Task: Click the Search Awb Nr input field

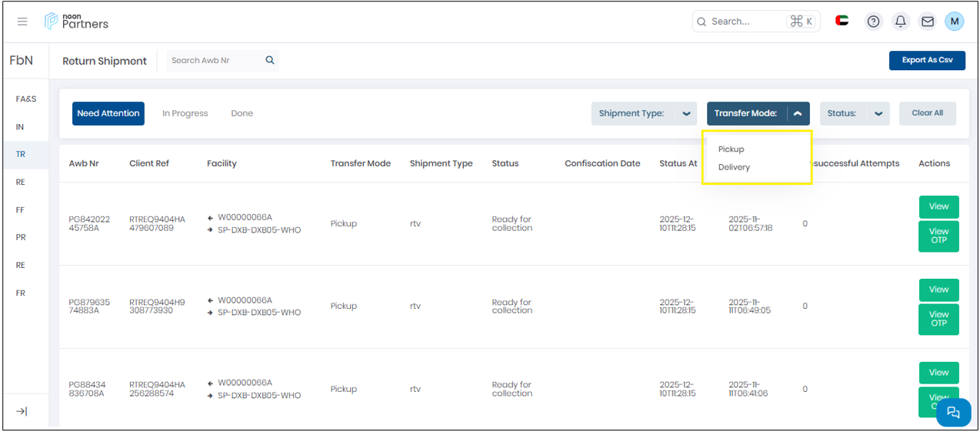Action: click(x=214, y=60)
